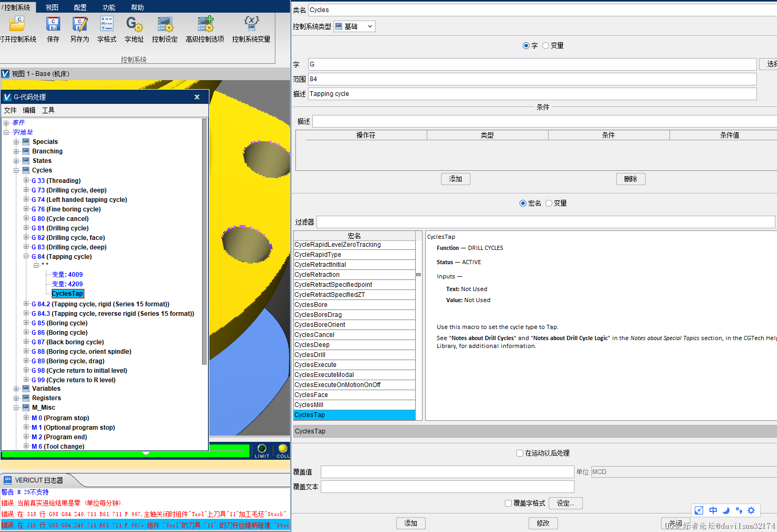The width and height of the screenshot is (777, 532).
Task: Open the 帮助 ribbon tab
Action: [x=137, y=7]
